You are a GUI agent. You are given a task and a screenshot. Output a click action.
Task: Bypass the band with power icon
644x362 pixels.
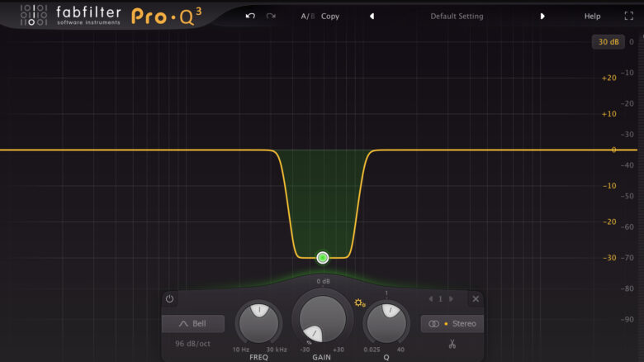[x=169, y=298]
